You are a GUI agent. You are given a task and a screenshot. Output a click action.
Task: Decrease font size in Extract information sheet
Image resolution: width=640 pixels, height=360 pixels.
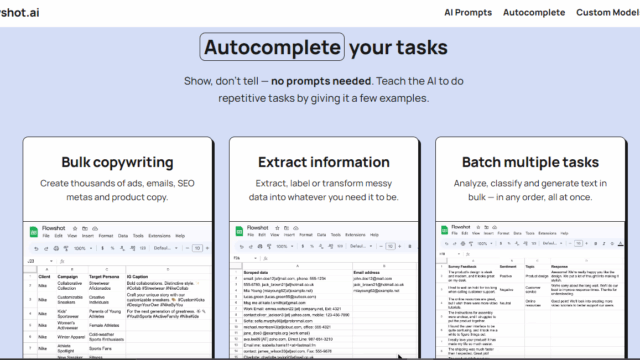(x=381, y=246)
